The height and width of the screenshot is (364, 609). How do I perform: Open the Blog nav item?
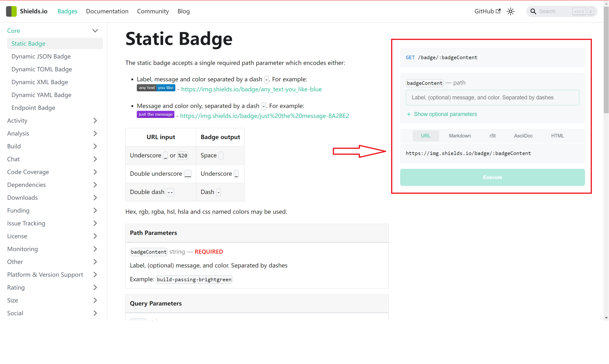[x=184, y=11]
